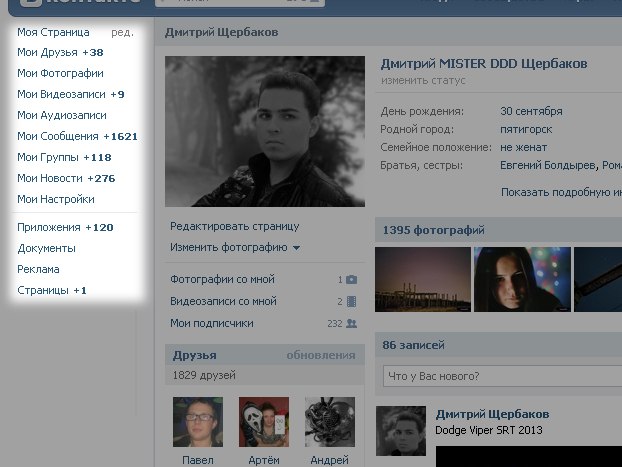Open the girl portrait photo thumbnail
622x467 pixels.
(522, 279)
